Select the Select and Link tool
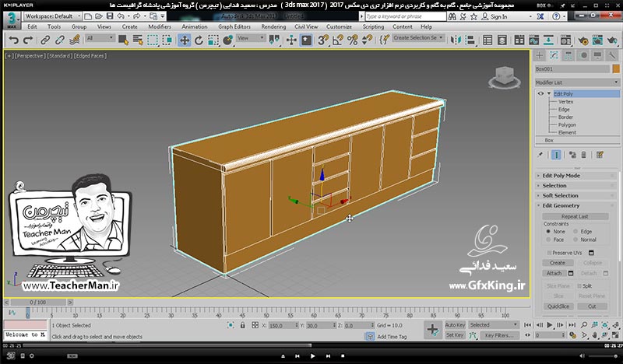 (x=45, y=40)
